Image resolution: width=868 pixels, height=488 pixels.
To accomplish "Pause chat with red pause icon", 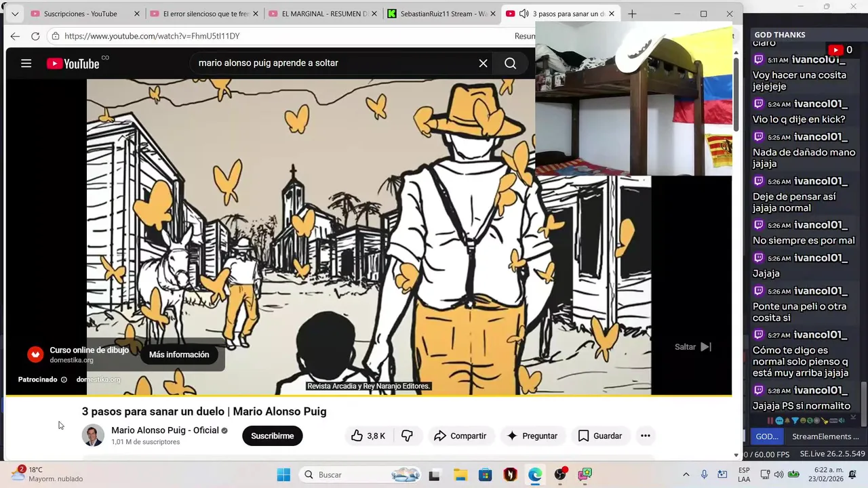I will click(x=770, y=421).
